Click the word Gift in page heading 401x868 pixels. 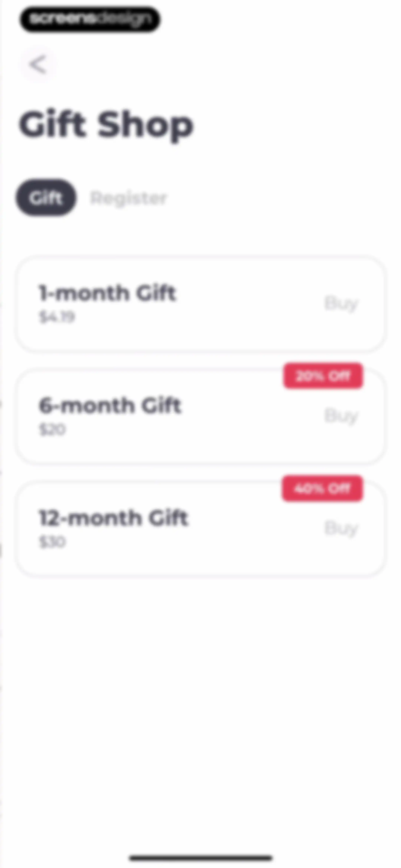pos(53,124)
